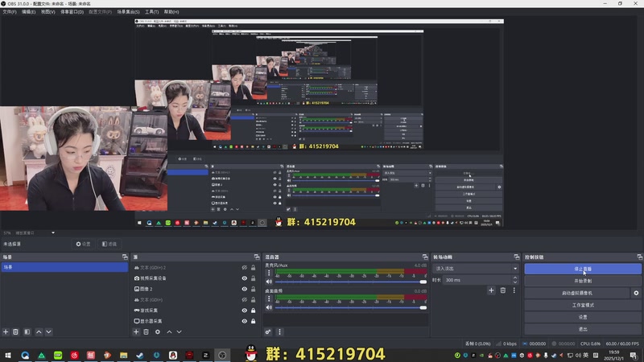Move source up with the Sources up arrow
The image size is (644, 362).
(x=169, y=331)
